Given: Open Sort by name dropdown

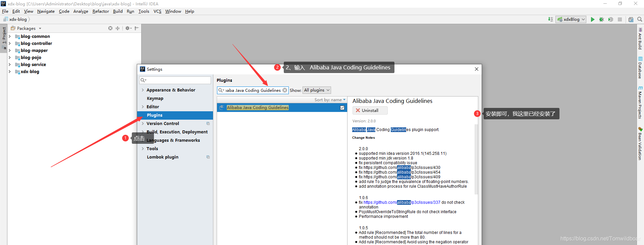Looking at the screenshot, I should (330, 100).
